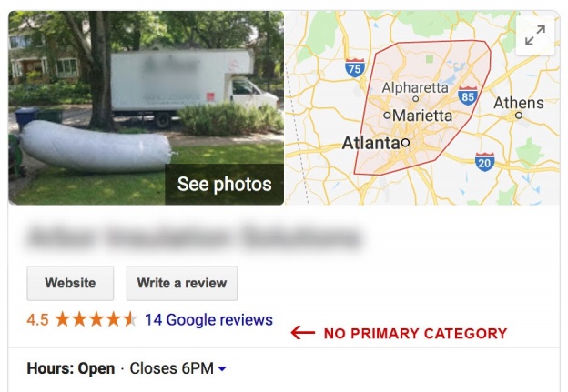The width and height of the screenshot is (568, 392).
Task: Click the 4.5 rating number
Action: coord(37,320)
